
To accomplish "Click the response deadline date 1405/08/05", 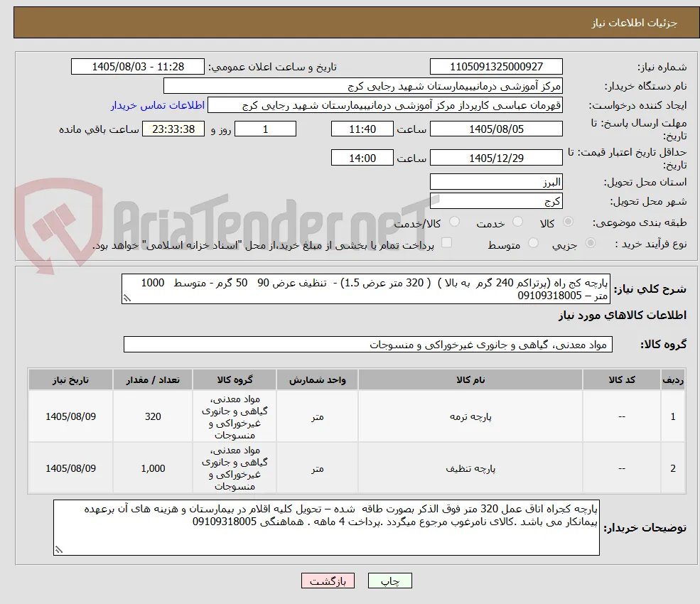I will (496, 129).
